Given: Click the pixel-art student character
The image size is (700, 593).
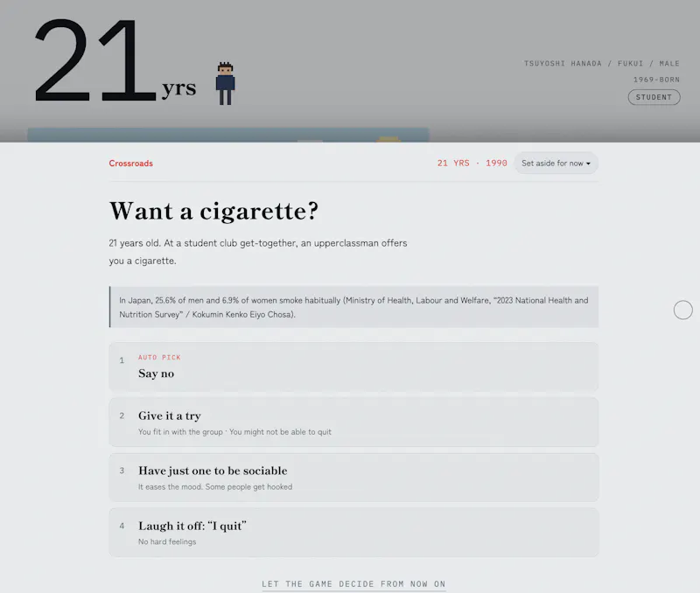Looking at the screenshot, I should pos(226,83).
